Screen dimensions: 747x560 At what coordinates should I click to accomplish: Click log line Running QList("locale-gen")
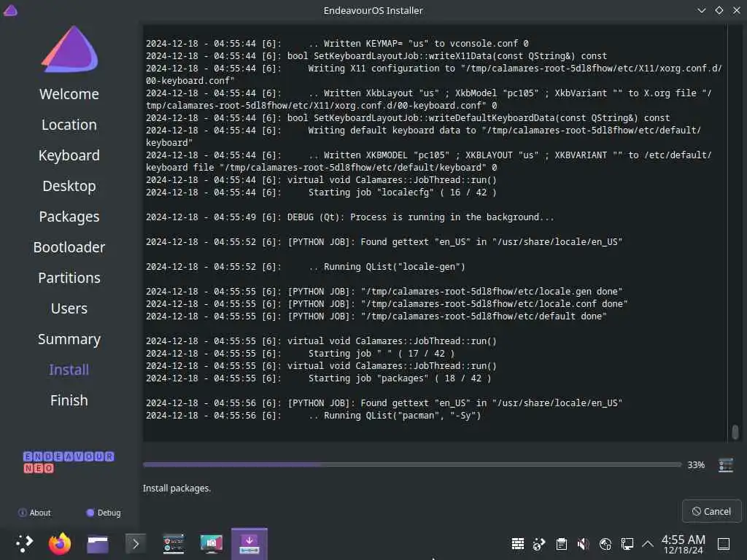pos(306,267)
